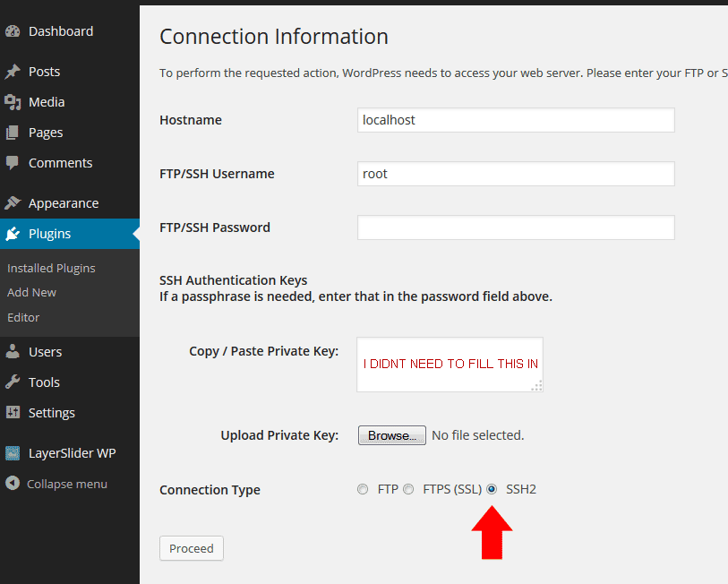Click the Settings sliders icon

[x=13, y=413]
